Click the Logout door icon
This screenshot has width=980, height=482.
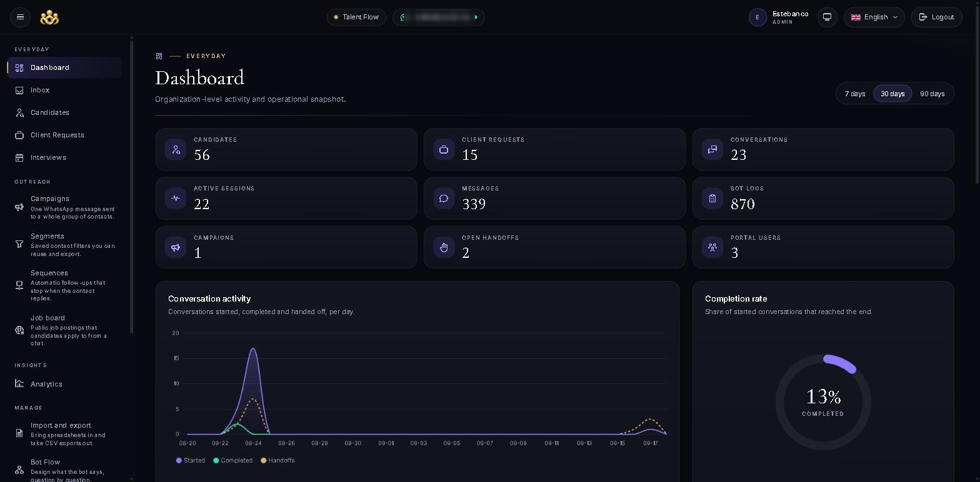(923, 17)
